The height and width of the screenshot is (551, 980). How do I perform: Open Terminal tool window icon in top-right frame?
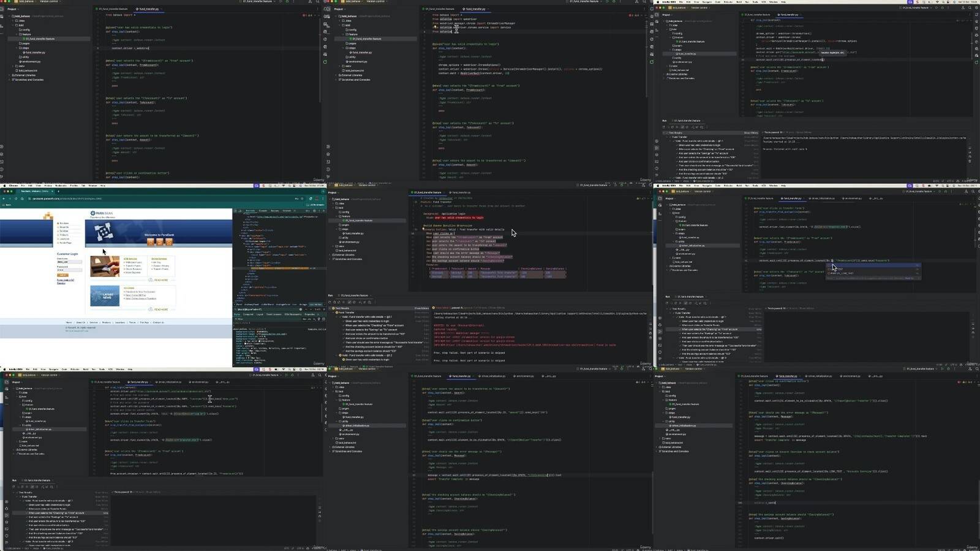tap(657, 161)
